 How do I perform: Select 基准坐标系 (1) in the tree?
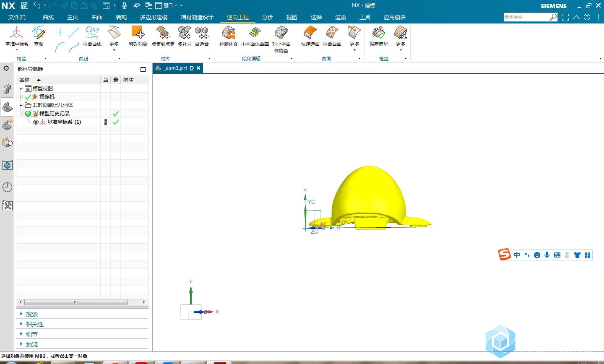click(x=64, y=122)
